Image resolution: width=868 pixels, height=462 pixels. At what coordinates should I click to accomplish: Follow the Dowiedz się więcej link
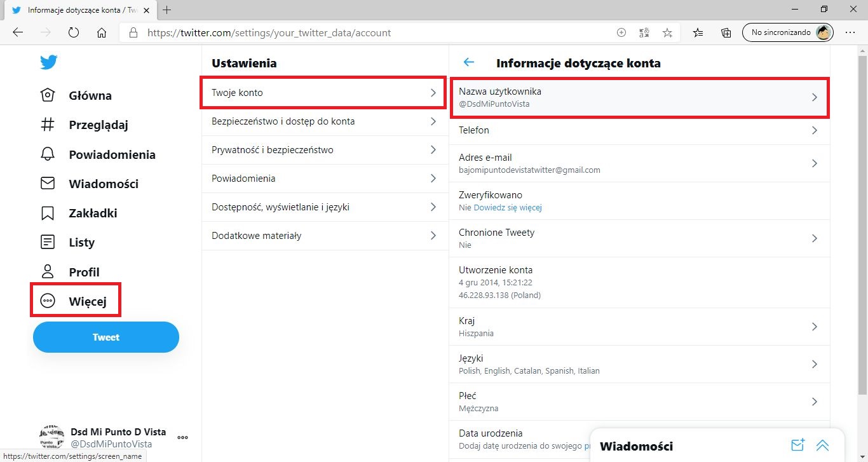pyautogui.click(x=508, y=207)
